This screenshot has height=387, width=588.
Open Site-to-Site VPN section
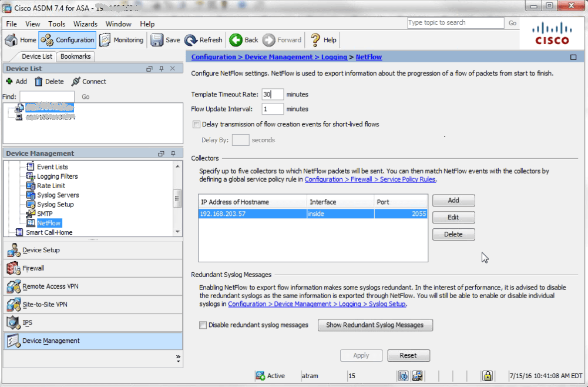(93, 305)
